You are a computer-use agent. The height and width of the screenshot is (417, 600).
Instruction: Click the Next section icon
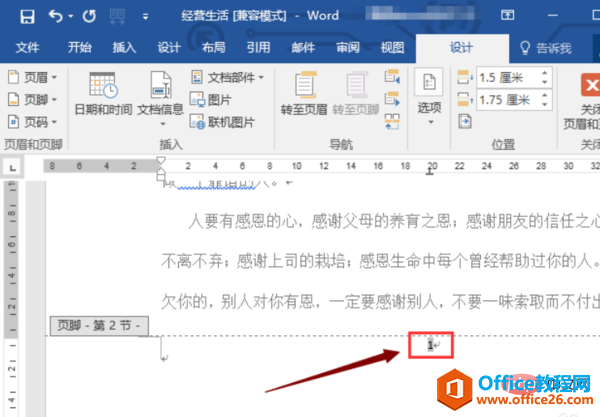(x=392, y=99)
